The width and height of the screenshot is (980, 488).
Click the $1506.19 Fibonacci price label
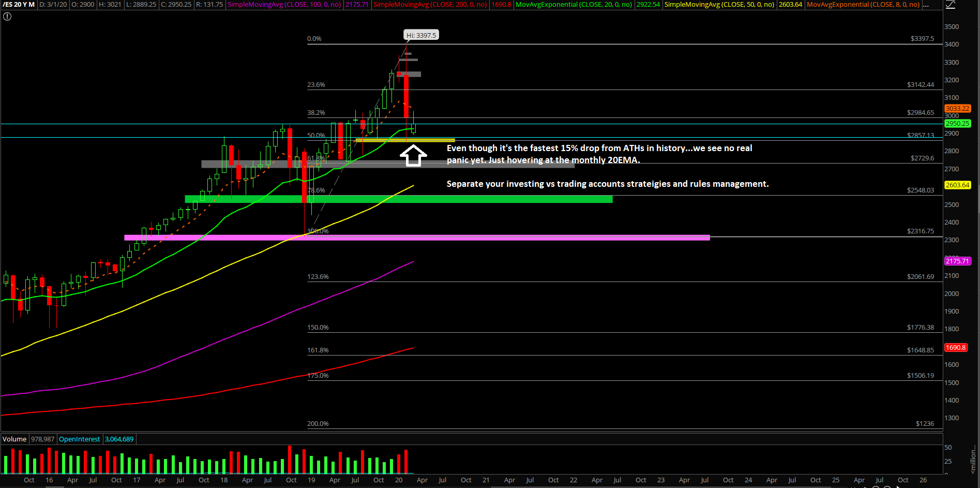pos(921,376)
